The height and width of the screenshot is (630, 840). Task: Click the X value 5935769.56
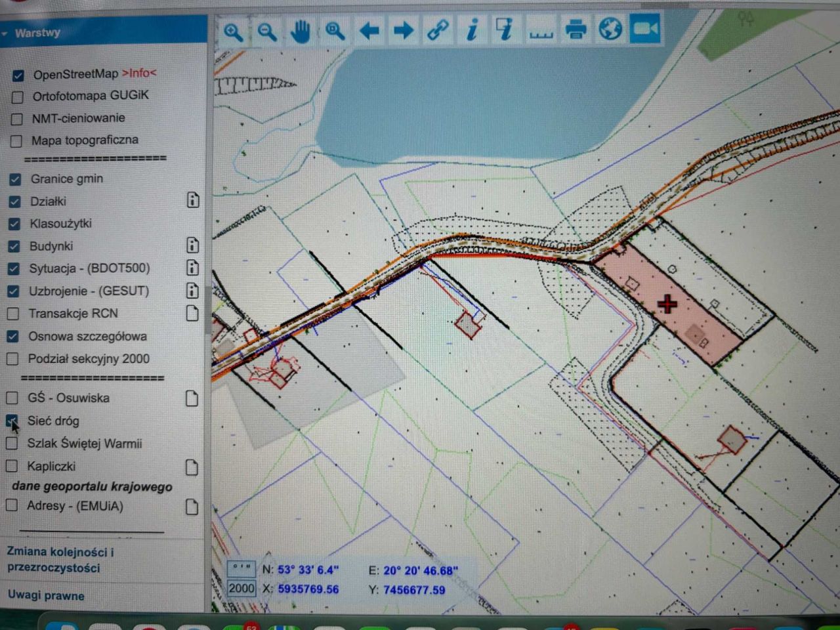pos(308,589)
